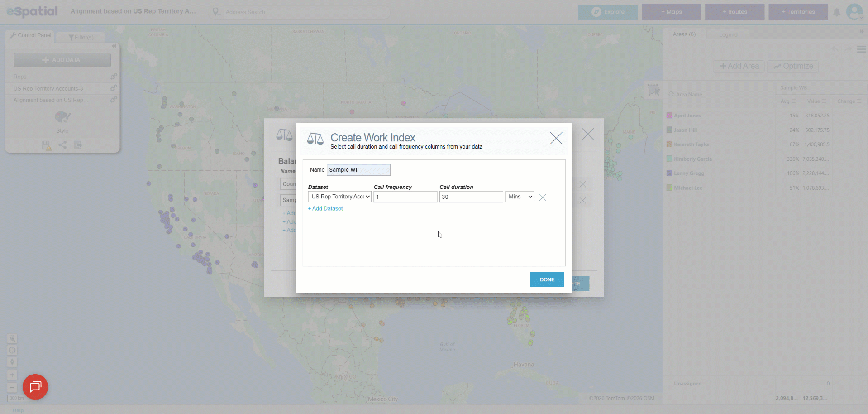Image resolution: width=868 pixels, height=414 pixels.
Task: Open the user profile avatar menu
Action: tap(854, 12)
